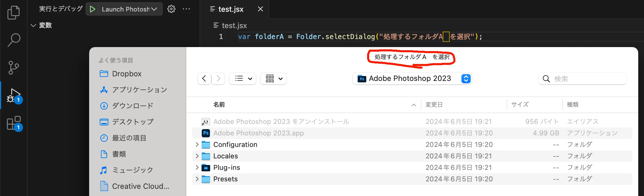Screen dimensions: 644x196
Task: Open the Run and Debug view
Action: [x=14, y=96]
